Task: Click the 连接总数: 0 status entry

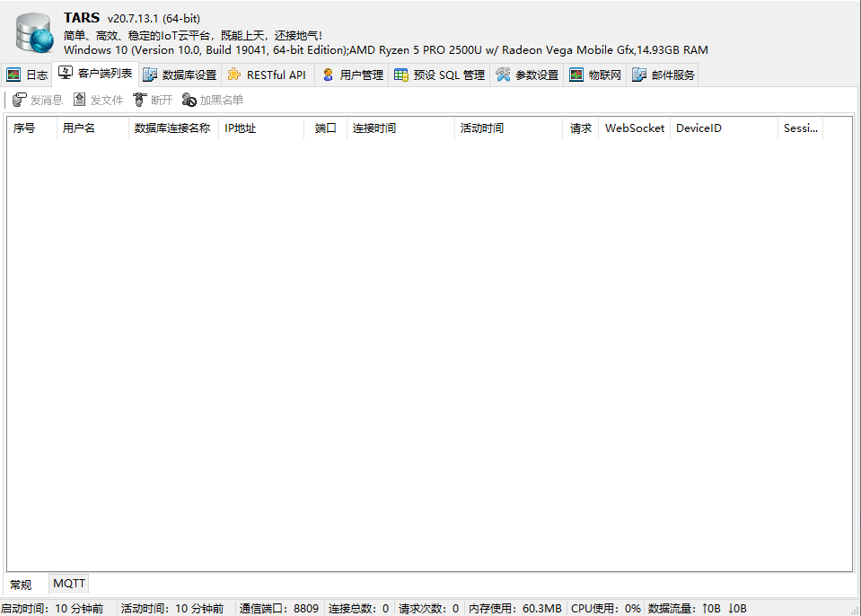Action: click(358, 608)
